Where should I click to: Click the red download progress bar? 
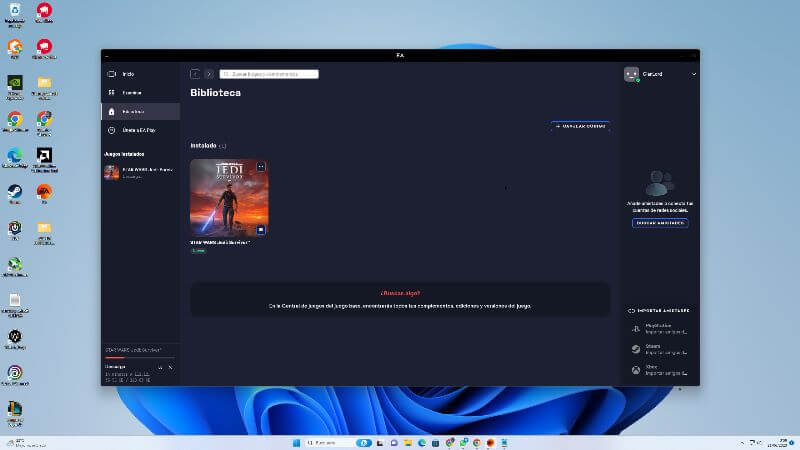click(x=115, y=358)
